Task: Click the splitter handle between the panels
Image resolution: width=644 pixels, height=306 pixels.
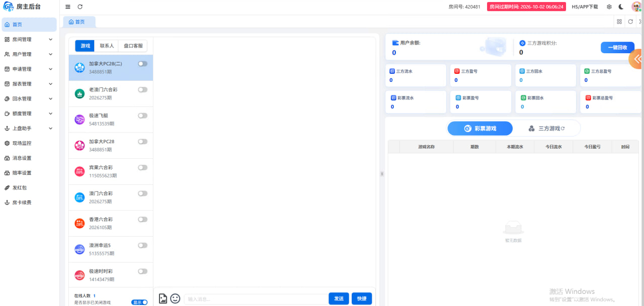Action: tap(382, 174)
